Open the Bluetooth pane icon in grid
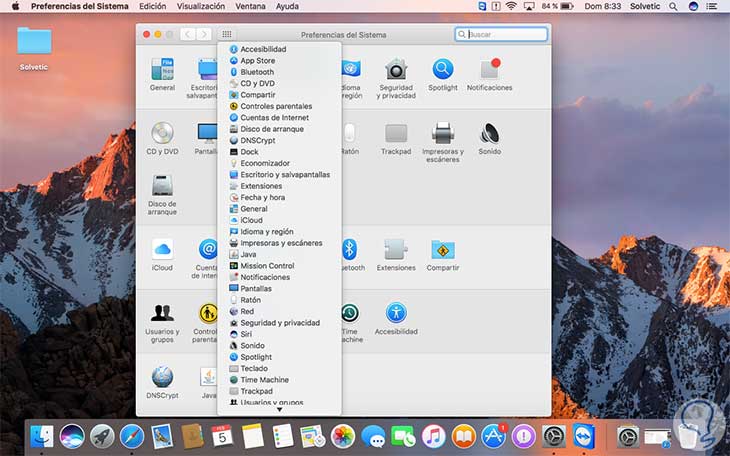 tap(350, 249)
